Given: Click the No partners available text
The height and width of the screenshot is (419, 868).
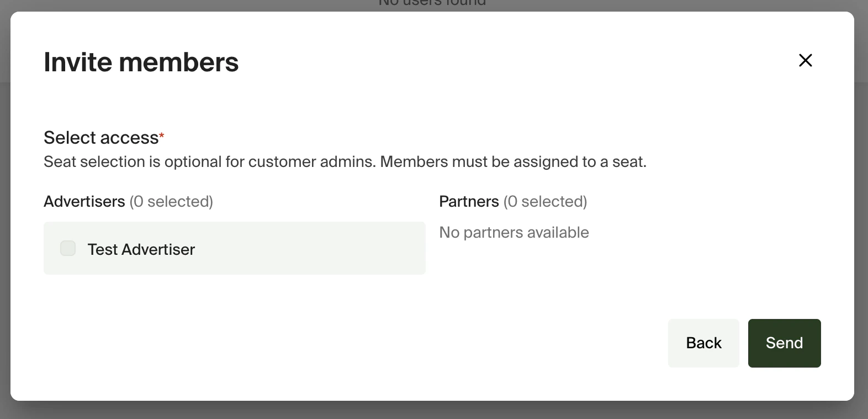Looking at the screenshot, I should 514,232.
